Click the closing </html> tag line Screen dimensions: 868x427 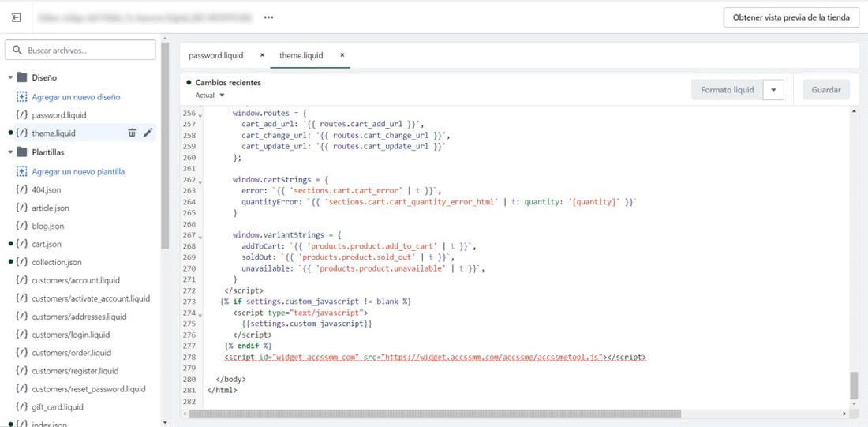tap(222, 390)
